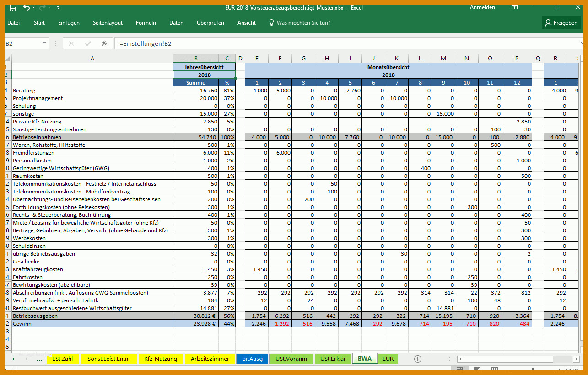Select column P header
The height and width of the screenshot is (375, 588).
[x=517, y=58]
